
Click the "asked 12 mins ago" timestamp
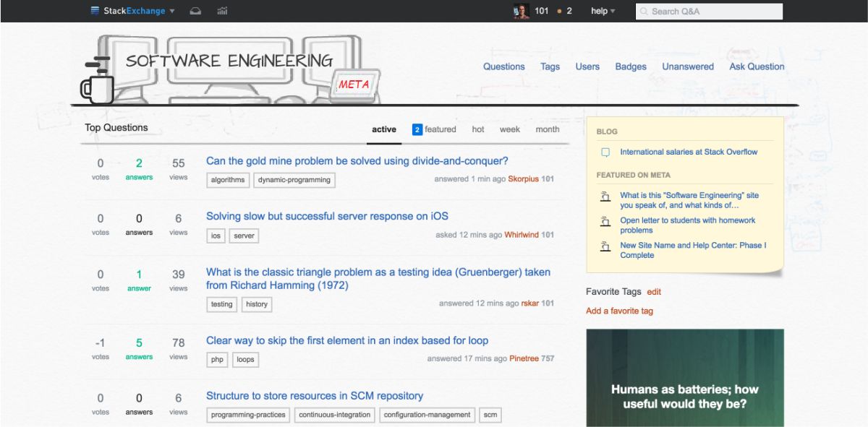469,235
